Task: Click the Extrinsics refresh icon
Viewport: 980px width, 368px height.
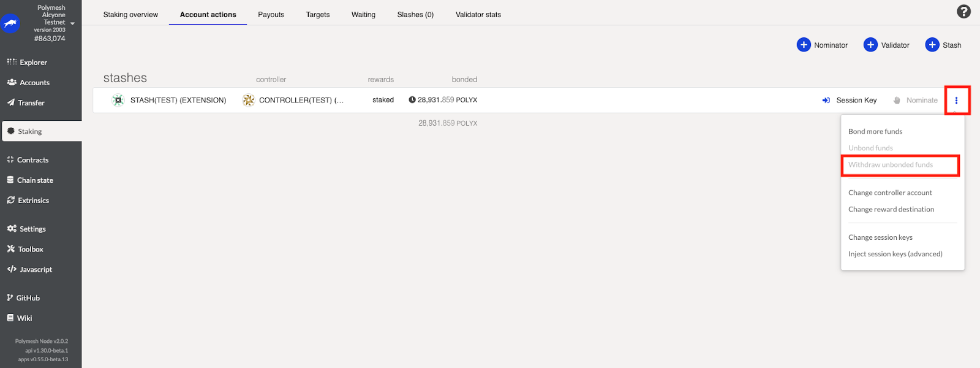Action: coord(11,200)
